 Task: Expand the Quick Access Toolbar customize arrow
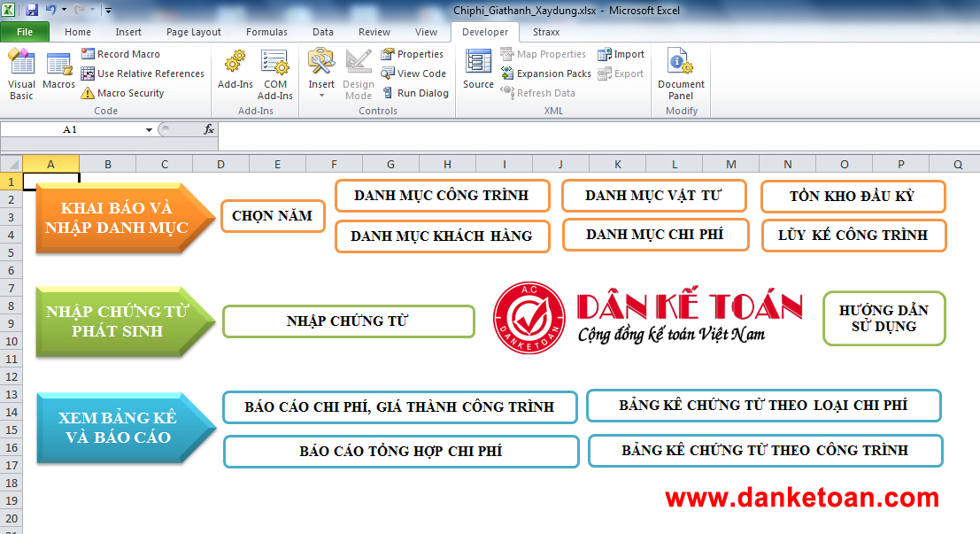click(108, 11)
